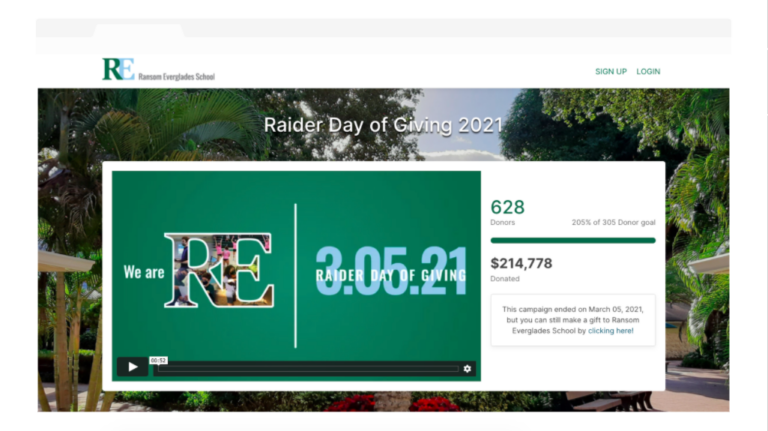Click the Ransom Everglades School RE logo

tap(118, 69)
